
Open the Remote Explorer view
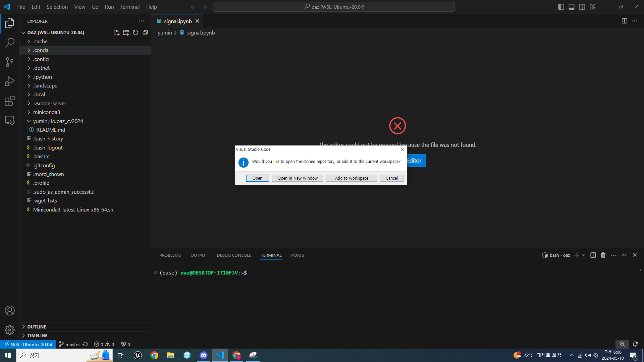tap(10, 120)
